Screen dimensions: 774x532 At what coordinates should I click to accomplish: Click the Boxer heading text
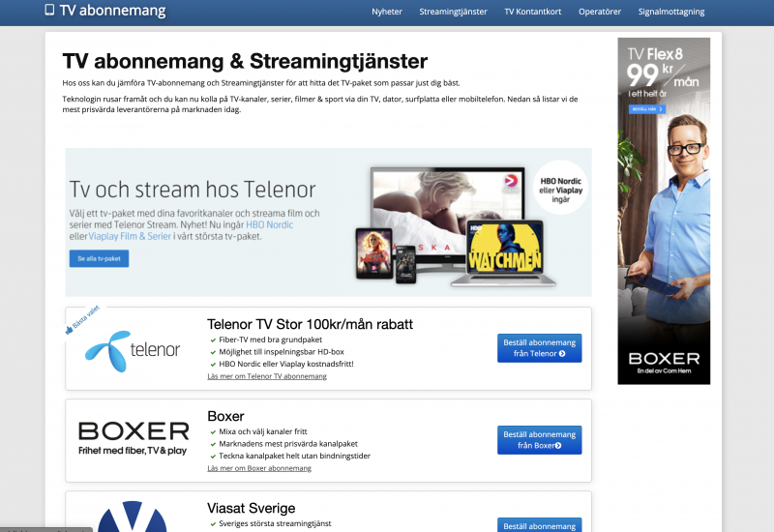click(225, 416)
